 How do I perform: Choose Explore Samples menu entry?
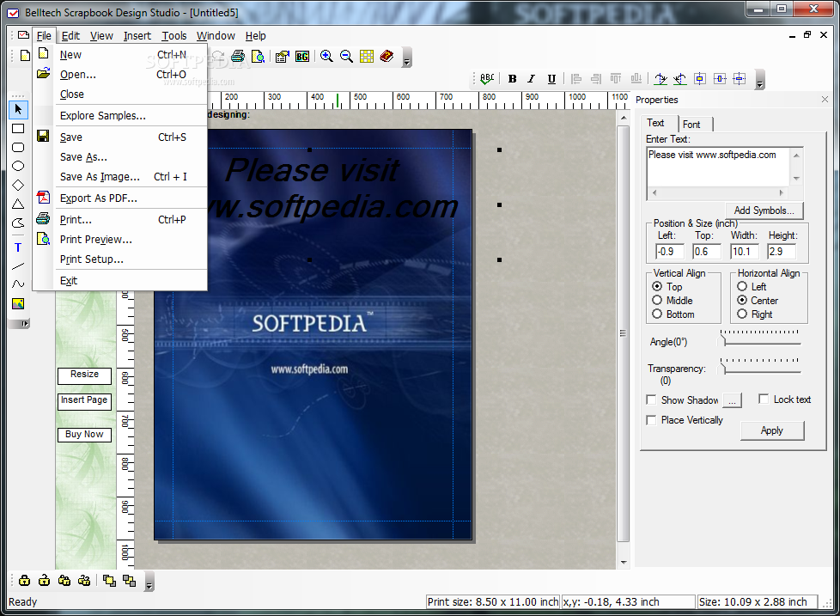120,116
